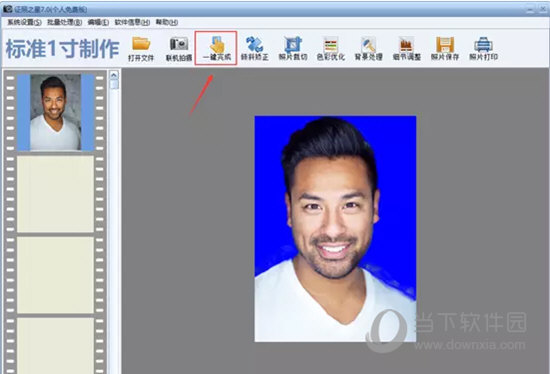This screenshot has height=374, width=550.
Task: Open the 联机拍摄 camera tool
Action: 179,49
